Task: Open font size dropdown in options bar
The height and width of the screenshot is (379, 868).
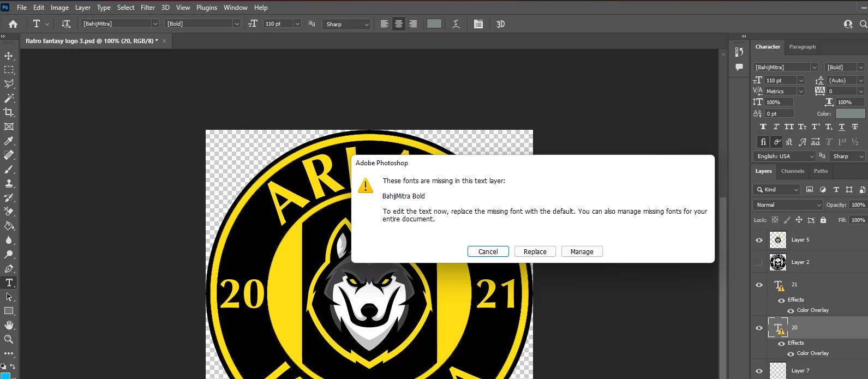Action: point(297,24)
